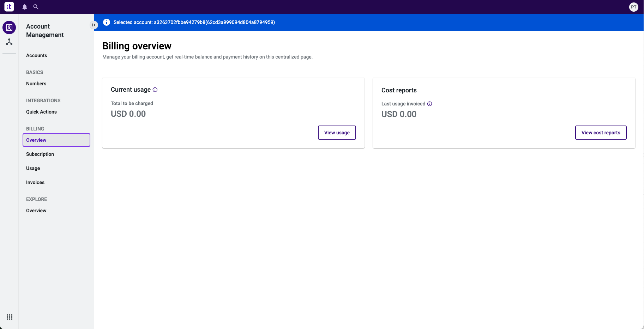Select the Account Management app icon
This screenshot has width=644, height=329.
pyautogui.click(x=9, y=28)
